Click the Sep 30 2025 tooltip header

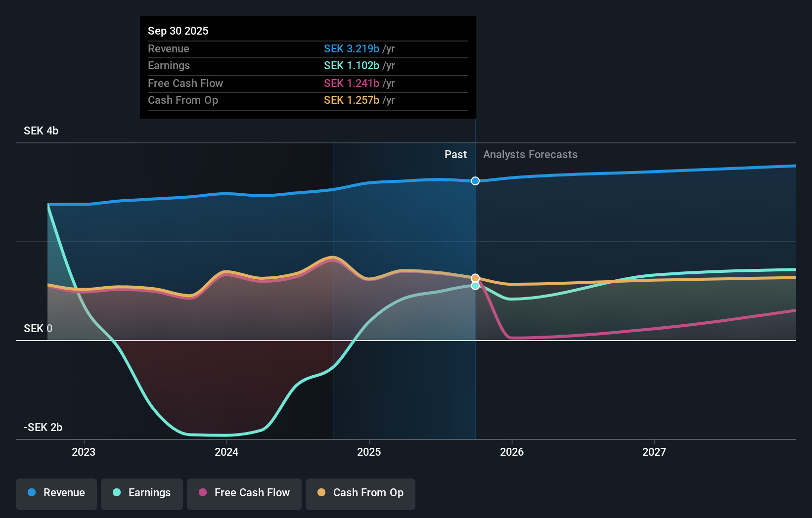[178, 31]
